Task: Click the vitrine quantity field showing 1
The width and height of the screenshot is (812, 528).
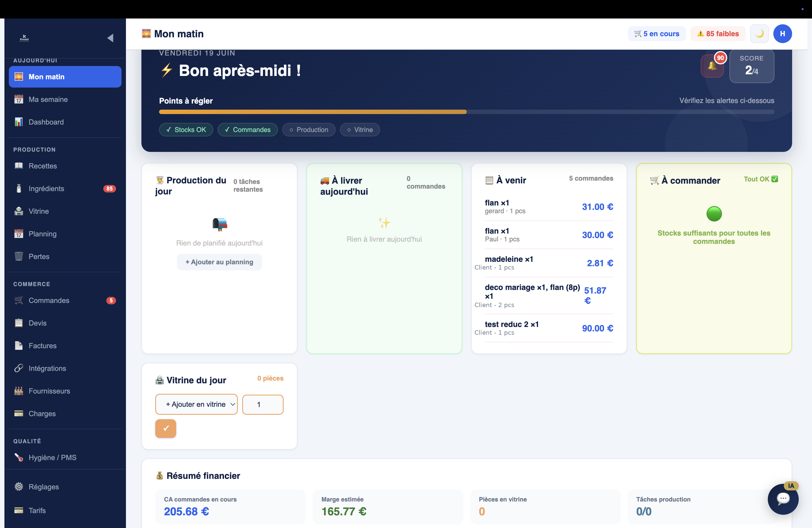Action: click(x=263, y=405)
